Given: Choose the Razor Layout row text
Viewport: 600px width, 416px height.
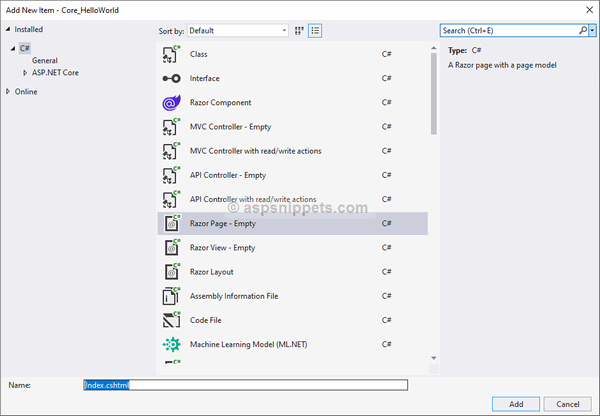Looking at the screenshot, I should (212, 272).
